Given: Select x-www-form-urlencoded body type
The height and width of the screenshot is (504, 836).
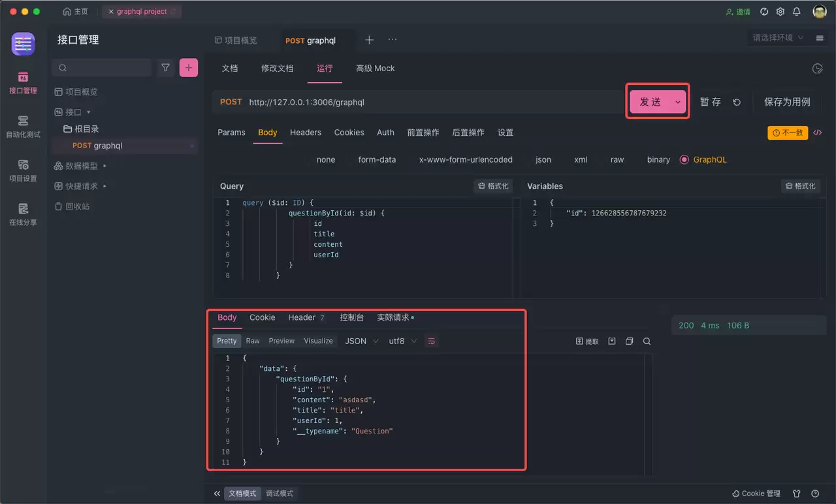Looking at the screenshot, I should [466, 159].
